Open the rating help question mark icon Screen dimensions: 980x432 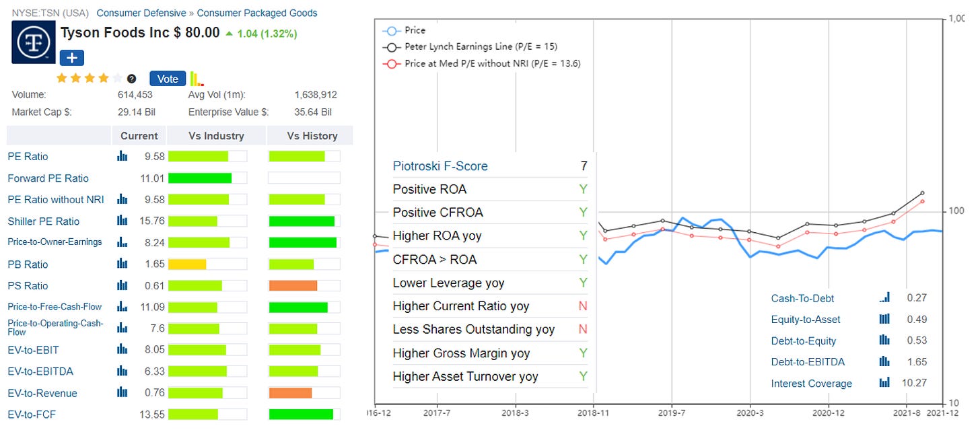point(132,79)
